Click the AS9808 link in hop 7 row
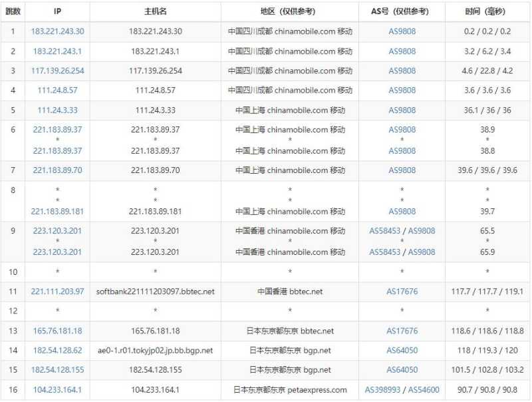This screenshot has height=402, width=532. pyautogui.click(x=402, y=170)
